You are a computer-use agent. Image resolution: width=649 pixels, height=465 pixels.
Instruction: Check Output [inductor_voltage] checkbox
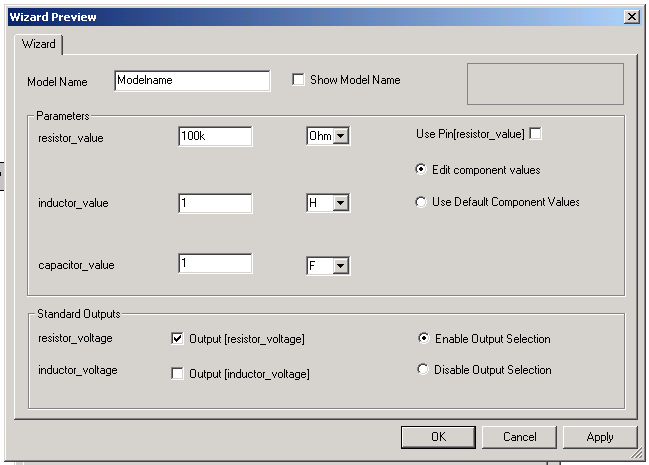(178, 374)
